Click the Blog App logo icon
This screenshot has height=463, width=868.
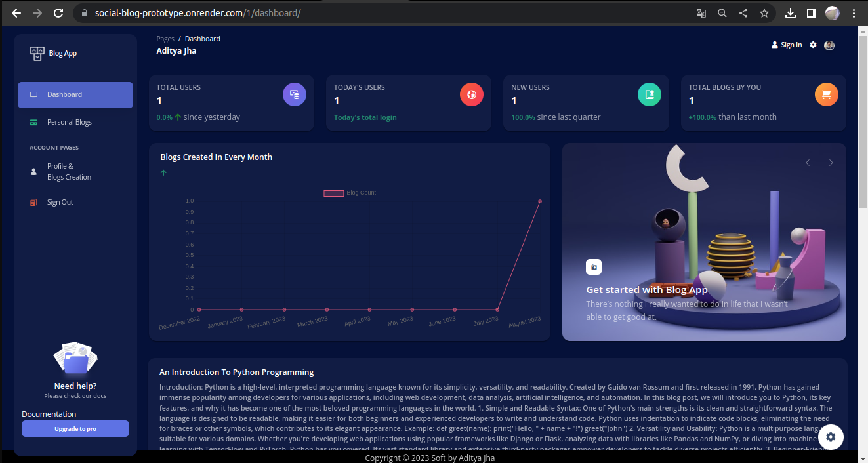(x=37, y=54)
